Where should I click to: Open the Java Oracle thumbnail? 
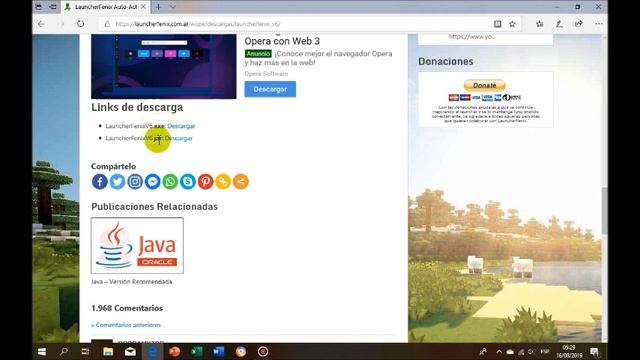[x=137, y=245]
